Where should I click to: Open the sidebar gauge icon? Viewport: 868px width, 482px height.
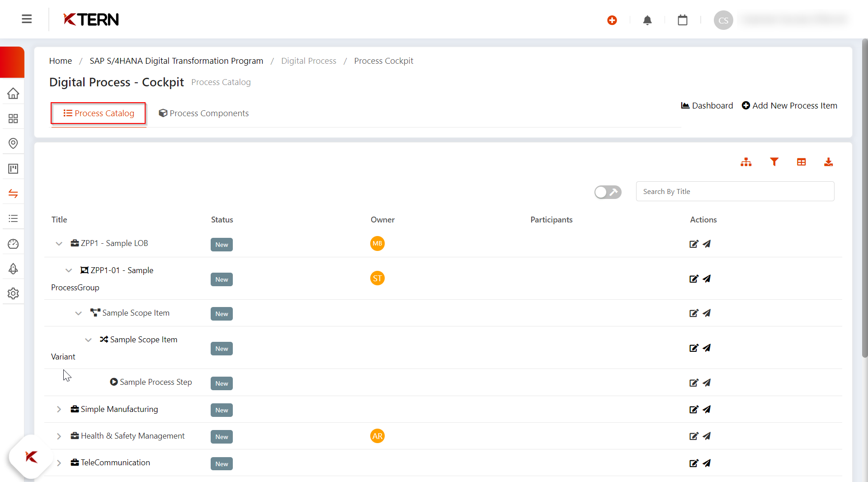click(13, 244)
